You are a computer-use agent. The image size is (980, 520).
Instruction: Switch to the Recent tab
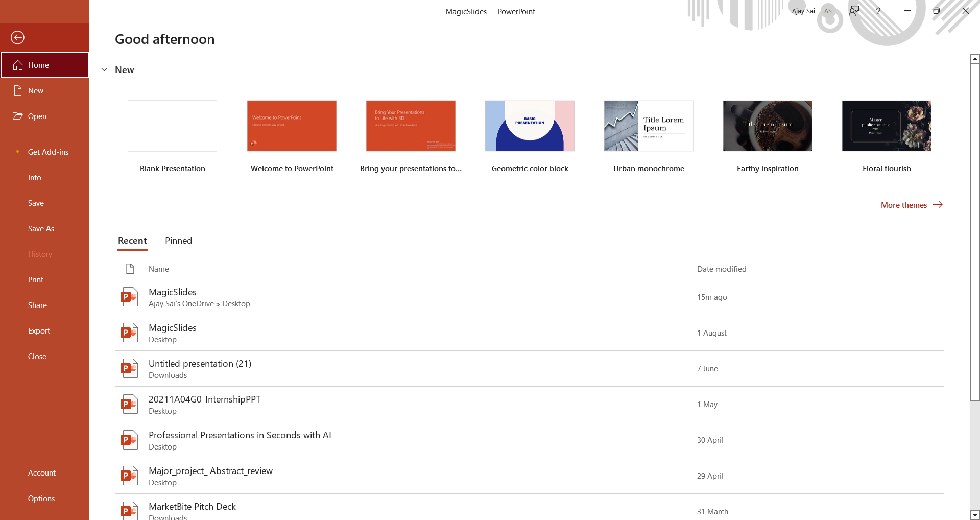click(x=132, y=241)
